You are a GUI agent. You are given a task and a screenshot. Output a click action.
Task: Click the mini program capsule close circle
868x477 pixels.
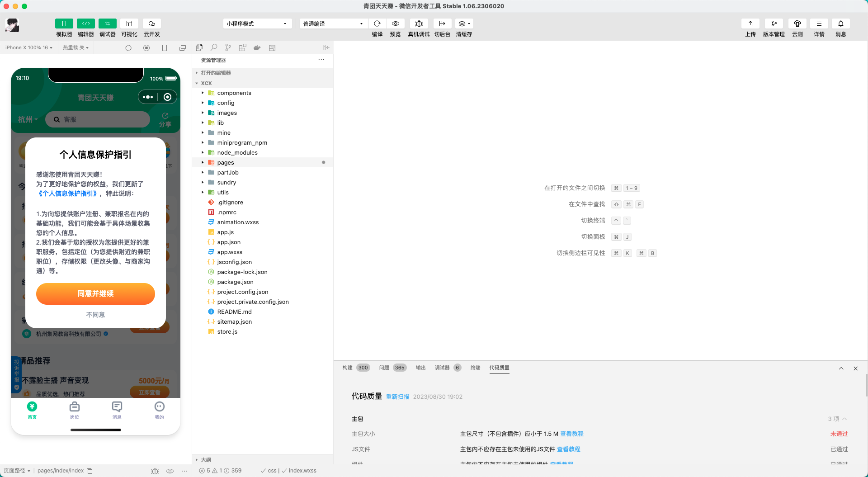[167, 97]
